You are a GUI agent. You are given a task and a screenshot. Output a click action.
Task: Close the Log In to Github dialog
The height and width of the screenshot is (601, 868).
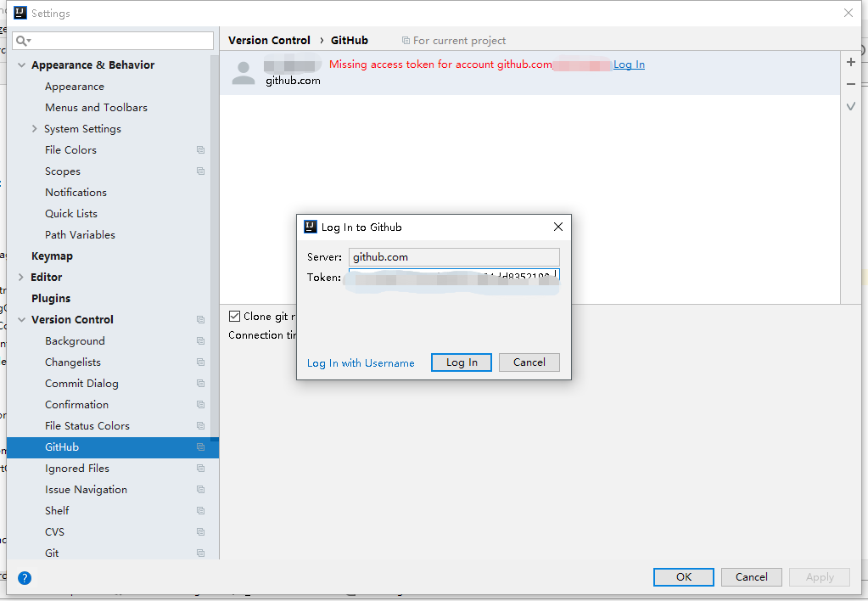click(558, 227)
